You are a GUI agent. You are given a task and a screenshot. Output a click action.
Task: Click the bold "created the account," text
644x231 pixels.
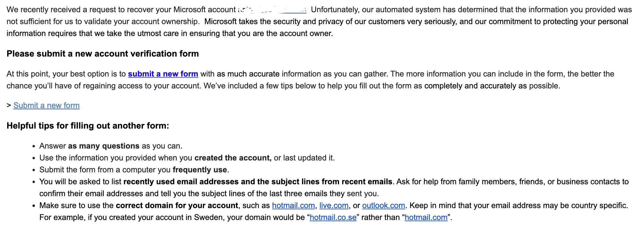[x=233, y=158]
